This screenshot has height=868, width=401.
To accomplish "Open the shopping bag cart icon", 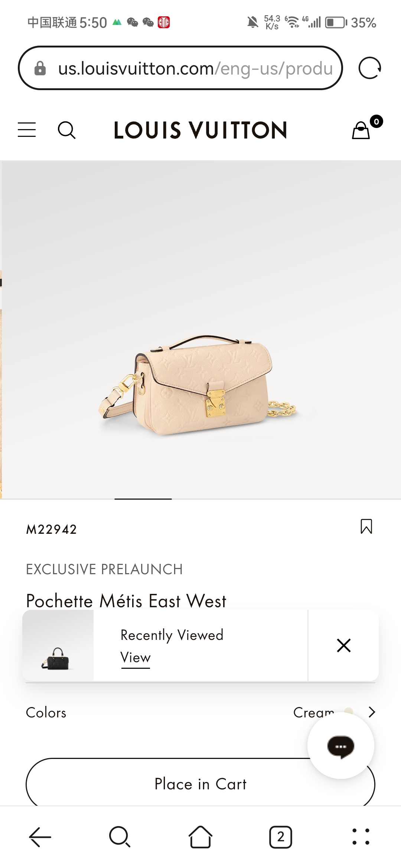I will 361,130.
